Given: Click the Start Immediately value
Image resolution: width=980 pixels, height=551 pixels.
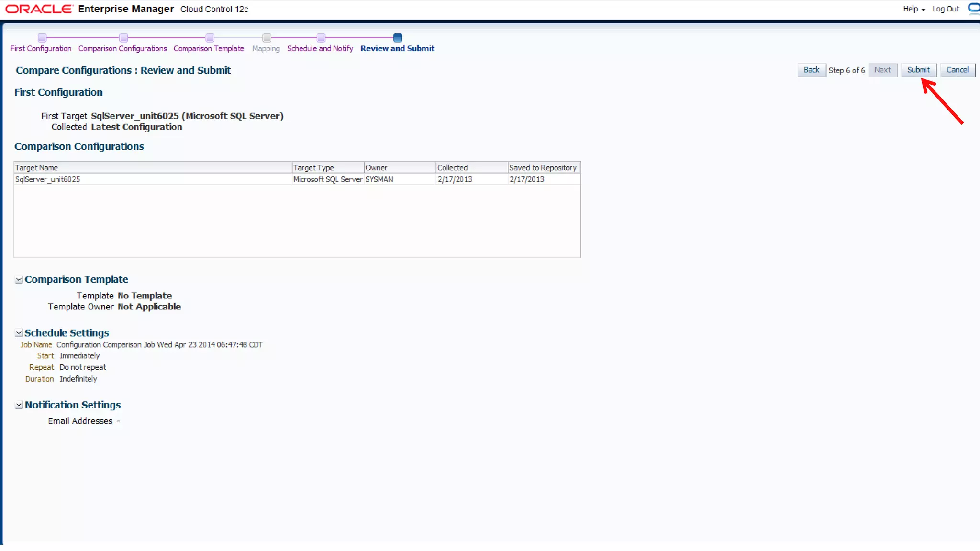Looking at the screenshot, I should 79,356.
